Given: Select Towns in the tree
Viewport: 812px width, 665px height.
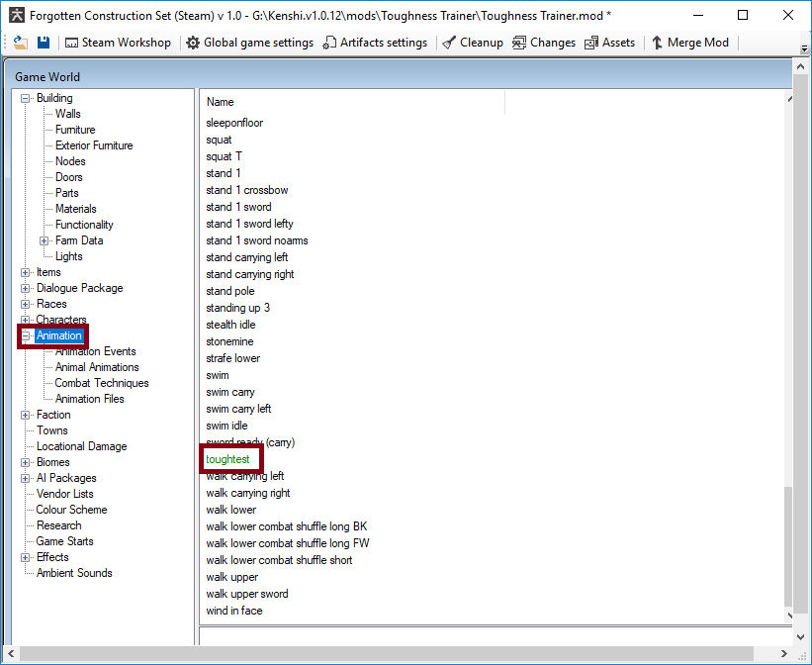Looking at the screenshot, I should [x=51, y=430].
